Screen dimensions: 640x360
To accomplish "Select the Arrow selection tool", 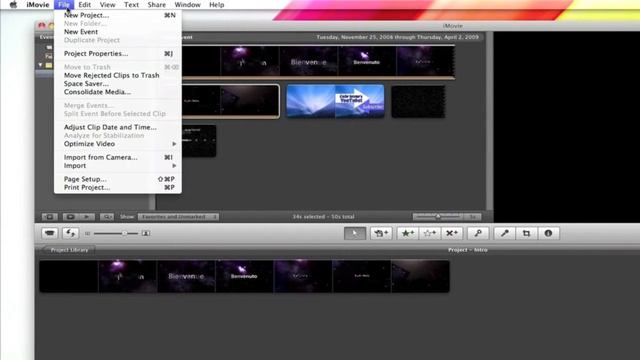I will 355,233.
